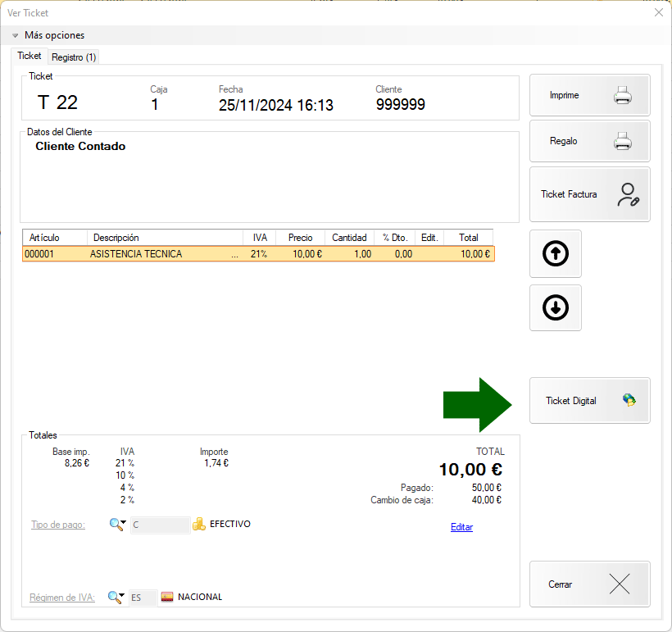Open Ticket Factura with person icon
The height and width of the screenshot is (632, 672).
point(589,194)
